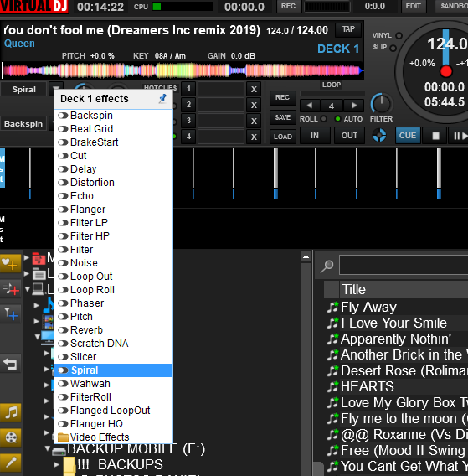
Task: Enable VINYL mode
Action: (399, 35)
